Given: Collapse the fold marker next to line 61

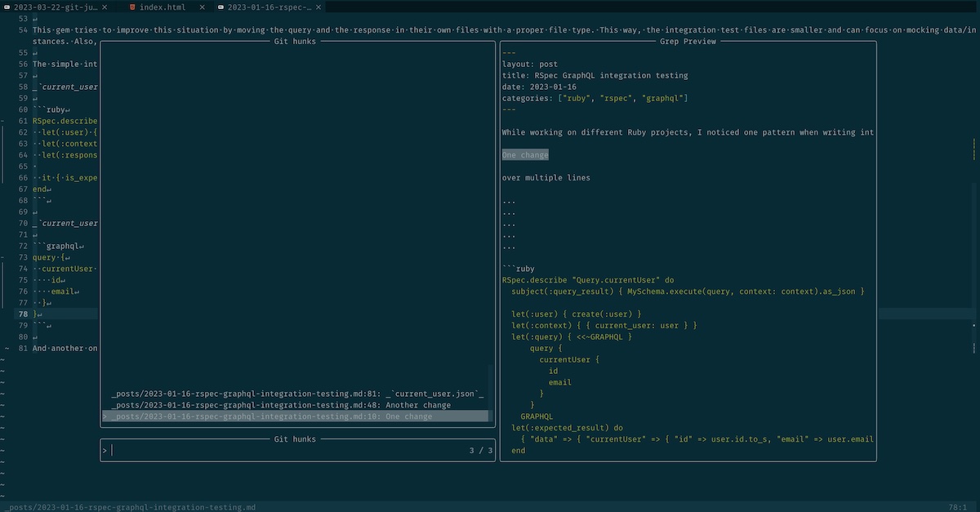Looking at the screenshot, I should tap(3, 120).
